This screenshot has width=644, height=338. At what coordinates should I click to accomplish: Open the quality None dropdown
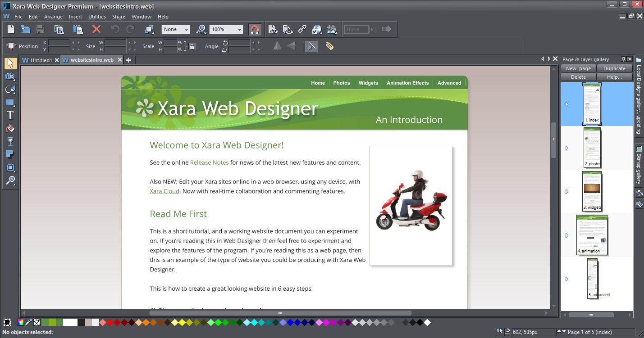click(176, 29)
